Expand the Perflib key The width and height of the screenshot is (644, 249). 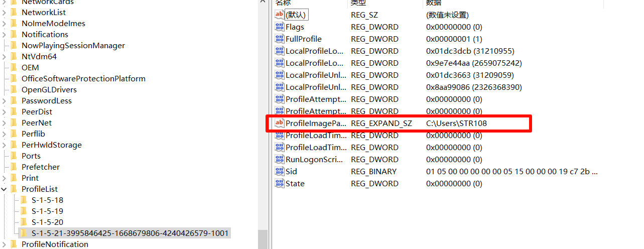coord(4,134)
